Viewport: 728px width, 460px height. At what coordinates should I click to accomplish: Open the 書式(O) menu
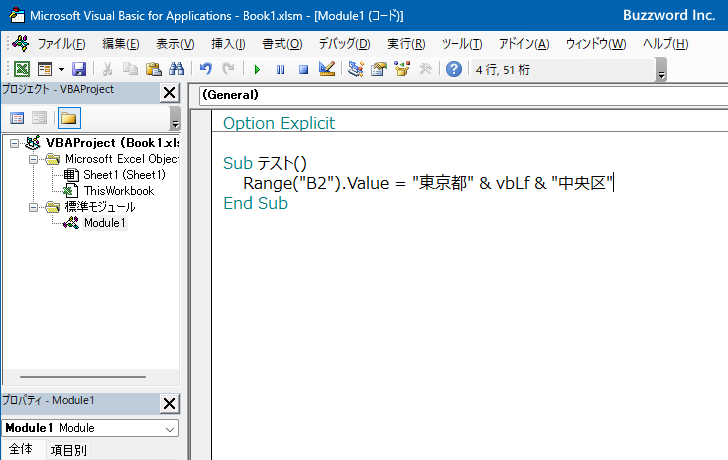pyautogui.click(x=282, y=44)
